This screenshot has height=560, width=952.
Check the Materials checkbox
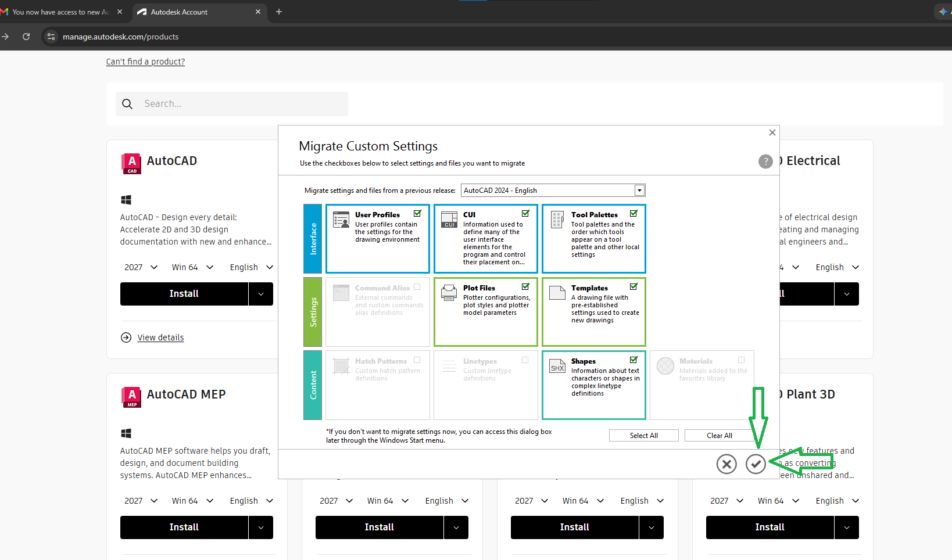coord(742,360)
